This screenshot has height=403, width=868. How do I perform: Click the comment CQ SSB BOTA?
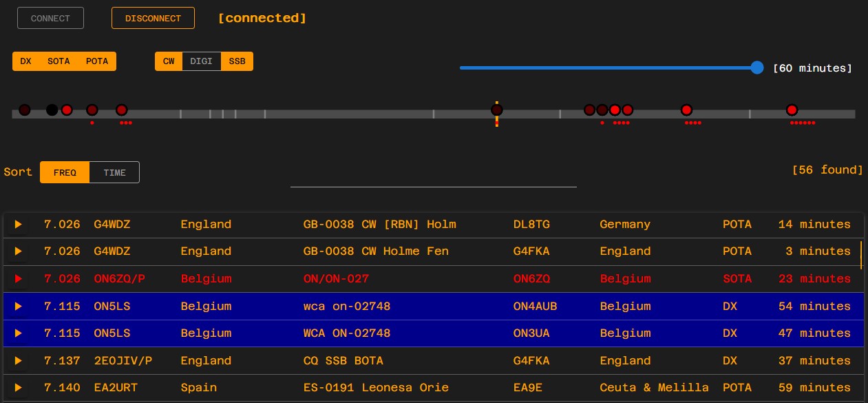click(x=343, y=361)
